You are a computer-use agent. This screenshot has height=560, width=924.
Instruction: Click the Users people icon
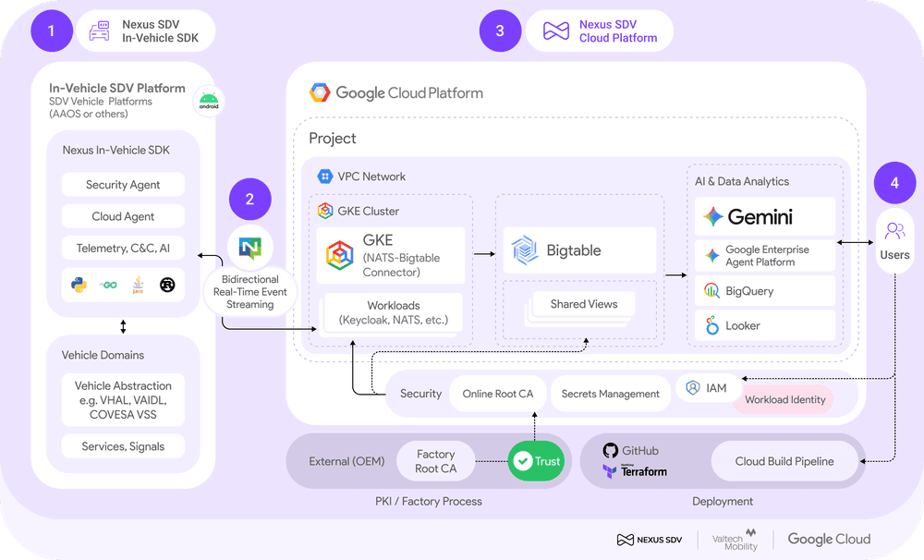(x=894, y=230)
